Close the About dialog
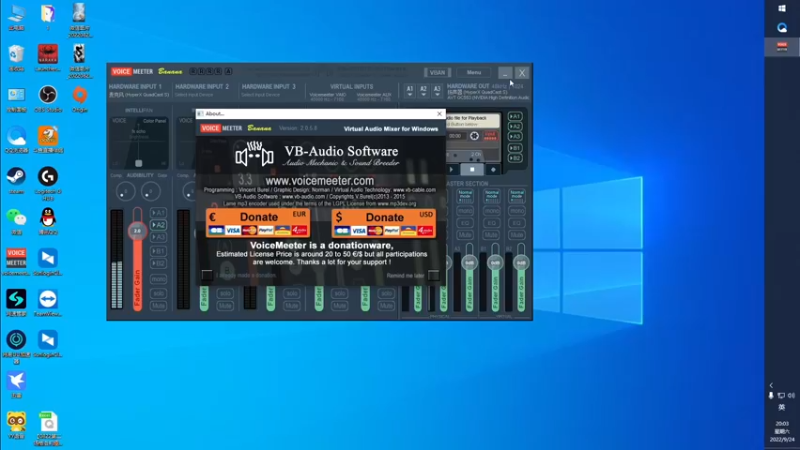The width and height of the screenshot is (800, 450). [x=439, y=114]
